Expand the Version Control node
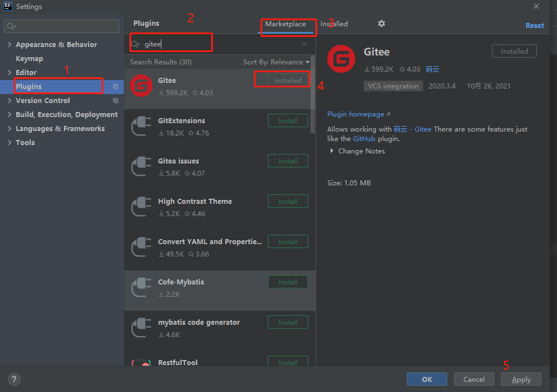This screenshot has width=557, height=392. [x=10, y=100]
